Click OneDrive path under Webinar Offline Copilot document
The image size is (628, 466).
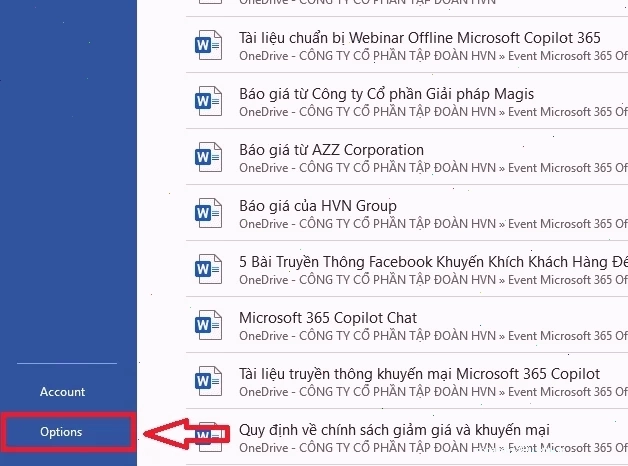pyautogui.click(x=433, y=56)
